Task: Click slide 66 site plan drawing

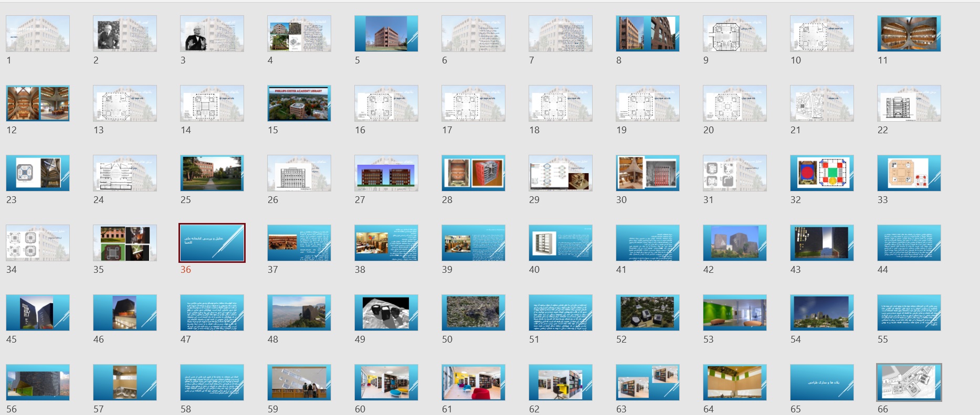Action: click(x=909, y=382)
